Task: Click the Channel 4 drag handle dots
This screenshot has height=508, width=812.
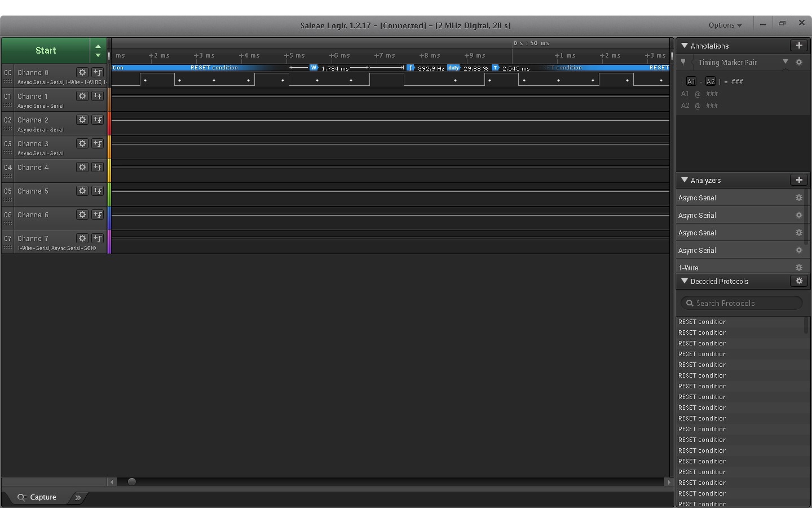Action: point(8,177)
